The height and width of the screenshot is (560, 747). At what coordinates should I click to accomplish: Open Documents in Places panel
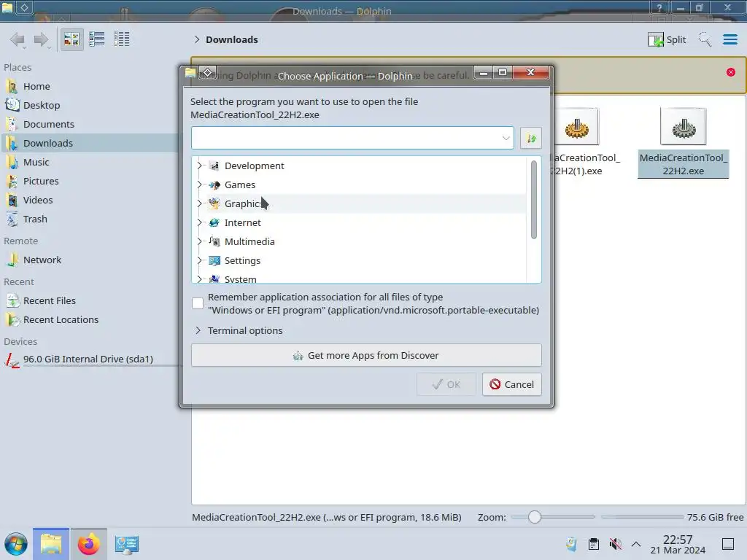pyautogui.click(x=49, y=124)
